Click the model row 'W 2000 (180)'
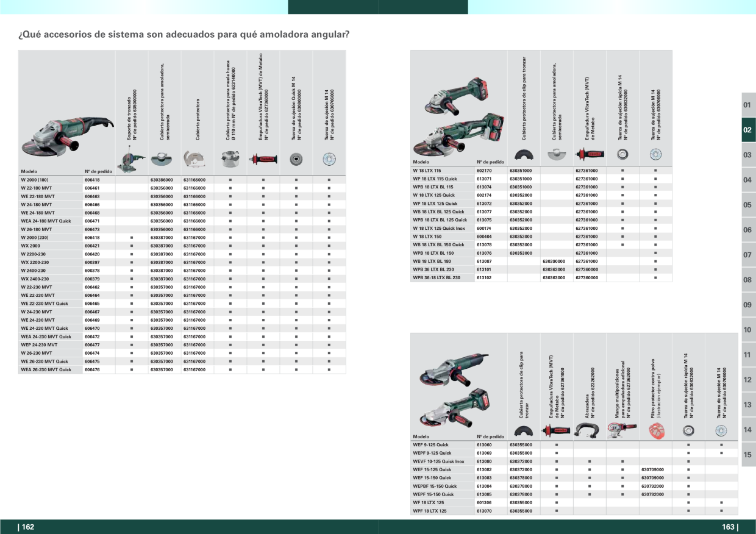 [x=182, y=180]
